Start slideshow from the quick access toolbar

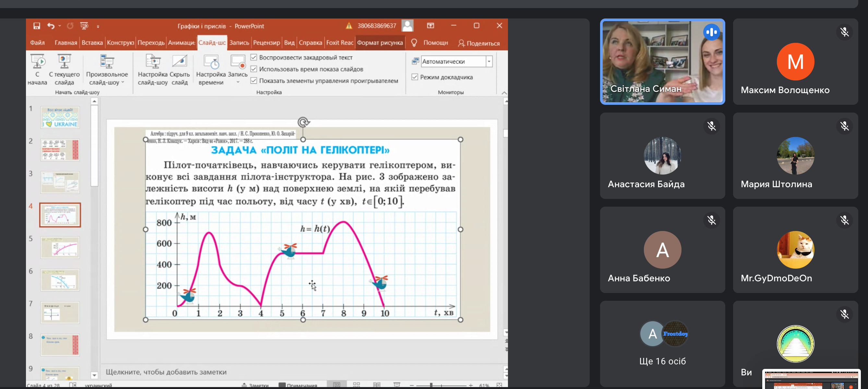(x=84, y=26)
